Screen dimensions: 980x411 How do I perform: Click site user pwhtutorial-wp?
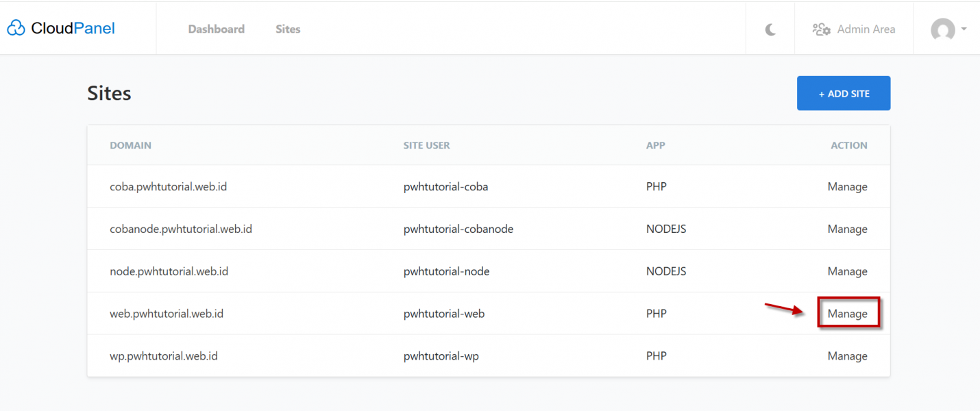pos(441,356)
